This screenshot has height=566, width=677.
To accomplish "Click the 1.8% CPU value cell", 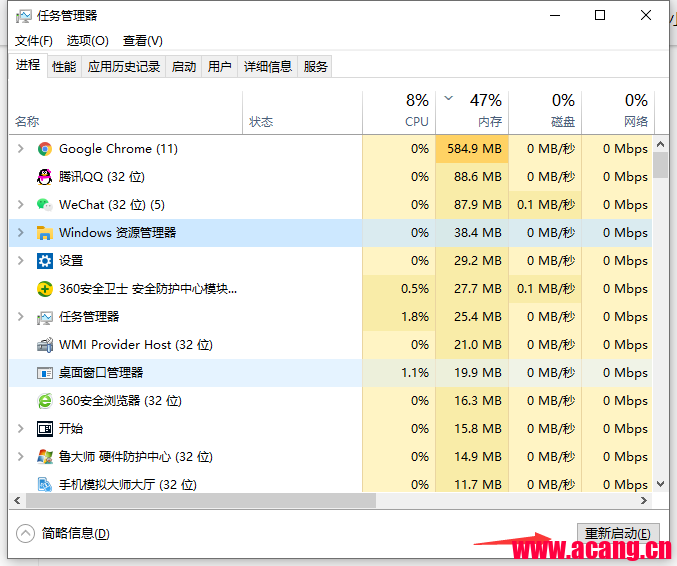I will 399,317.
